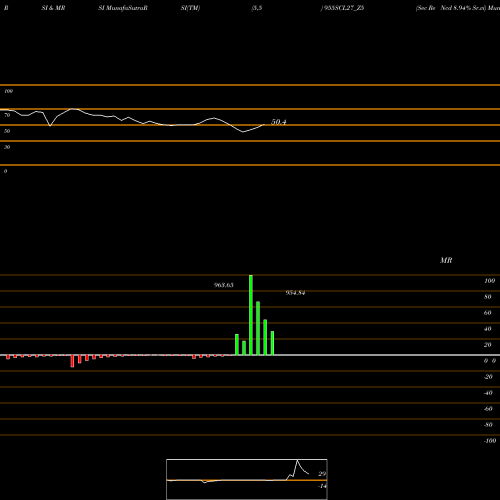Click the RSI axis label 70
This screenshot has height=500, width=500.
point(7,115)
